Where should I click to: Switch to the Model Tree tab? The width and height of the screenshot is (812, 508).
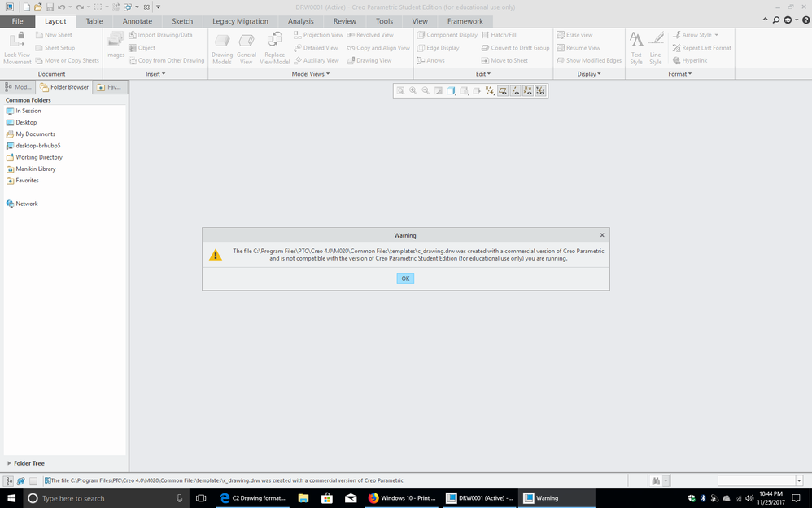[x=18, y=87]
